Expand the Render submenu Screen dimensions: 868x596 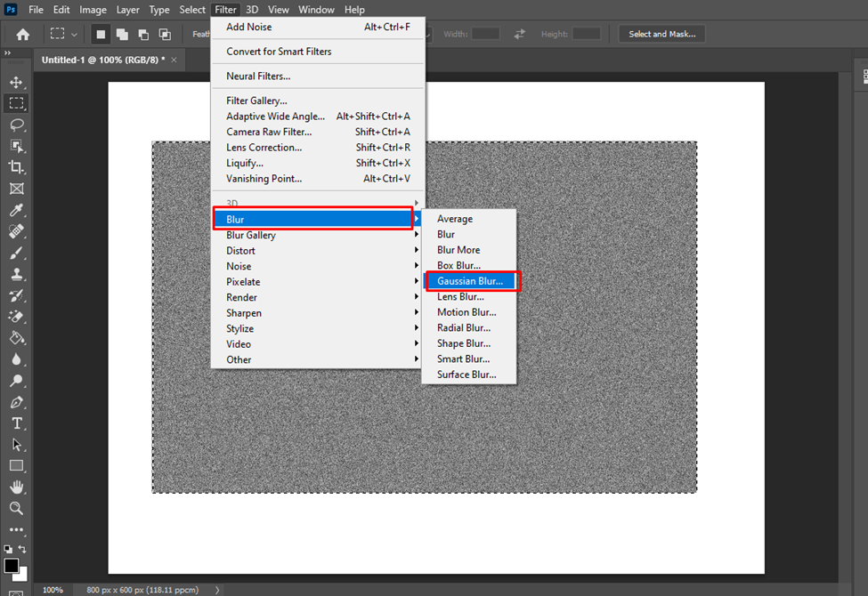click(315, 297)
